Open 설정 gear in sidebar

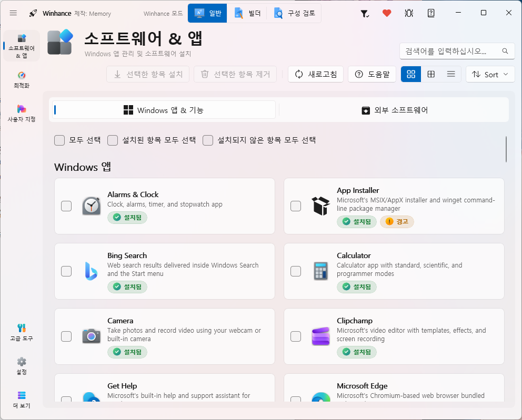pyautogui.click(x=22, y=366)
